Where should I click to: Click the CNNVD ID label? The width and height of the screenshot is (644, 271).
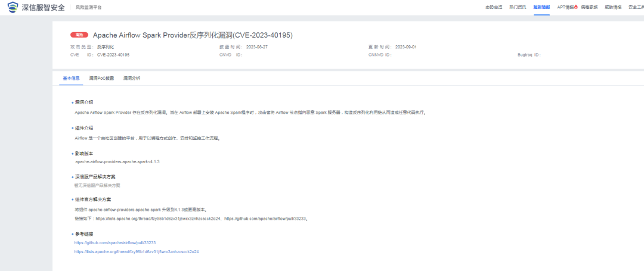(x=380, y=55)
